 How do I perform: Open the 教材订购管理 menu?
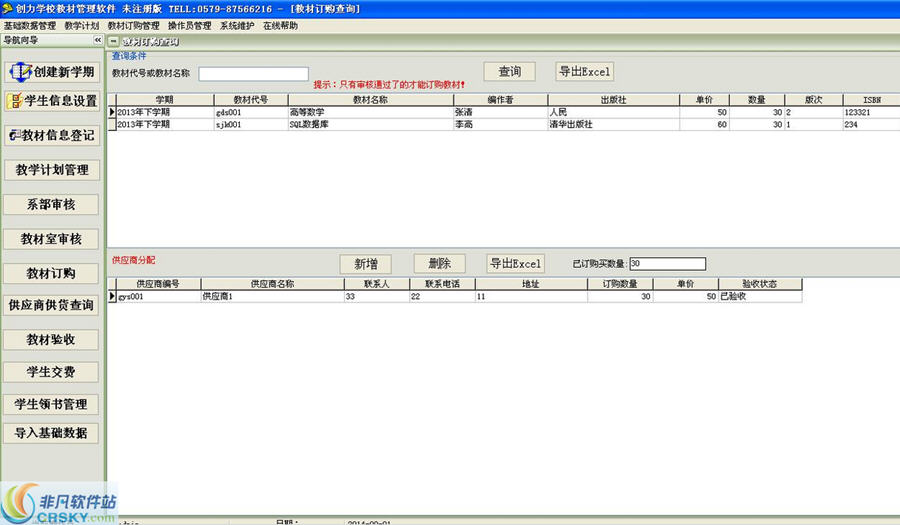133,26
